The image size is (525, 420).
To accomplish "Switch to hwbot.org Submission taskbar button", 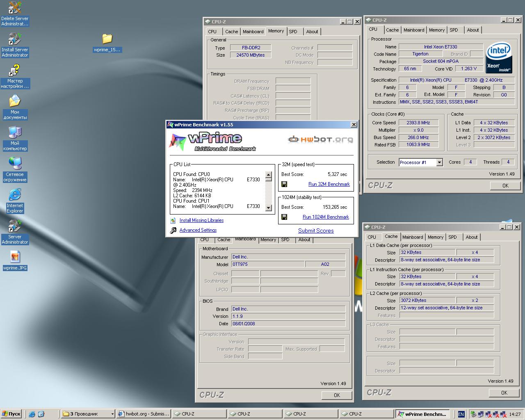I will 143,414.
